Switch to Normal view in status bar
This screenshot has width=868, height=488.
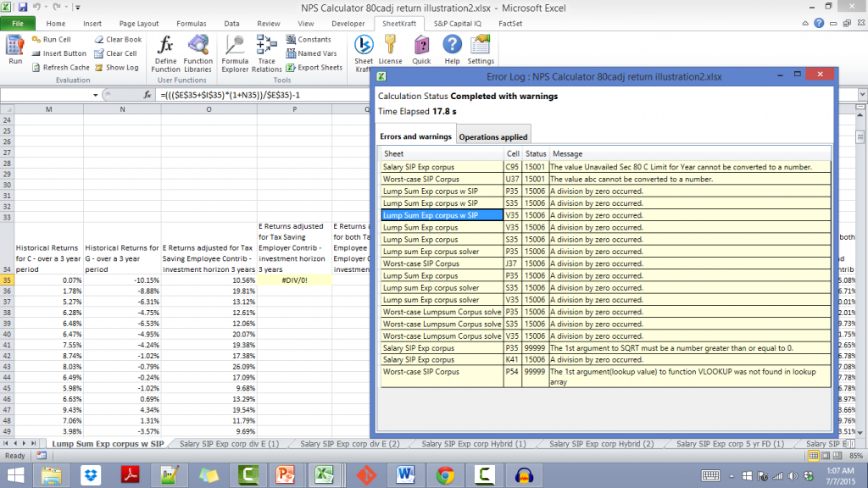pyautogui.click(x=813, y=455)
